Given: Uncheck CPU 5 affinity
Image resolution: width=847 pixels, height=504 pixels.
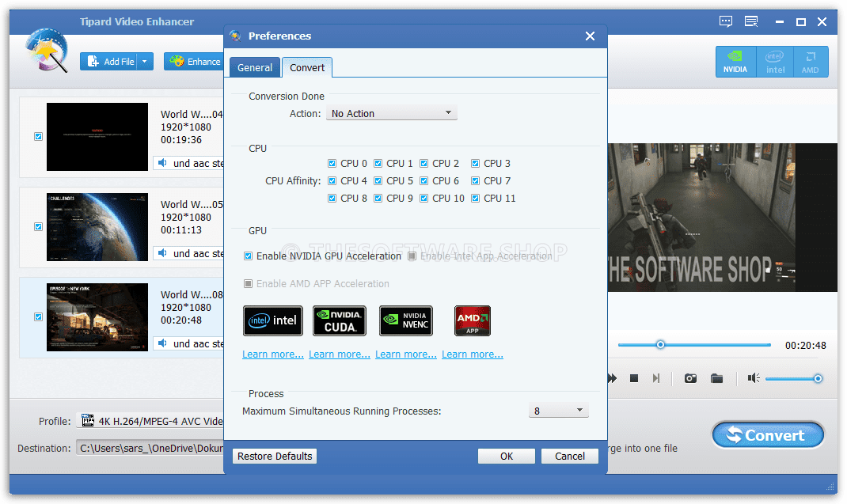Looking at the screenshot, I should click(378, 181).
